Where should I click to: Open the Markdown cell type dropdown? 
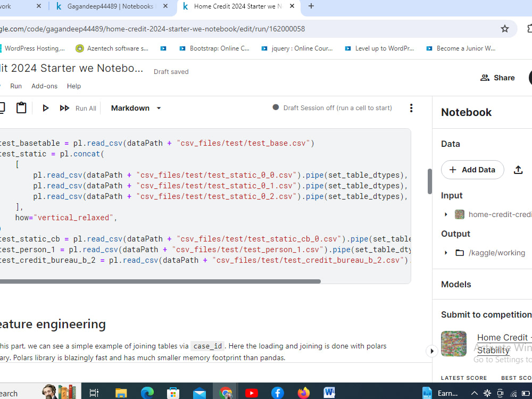(136, 108)
